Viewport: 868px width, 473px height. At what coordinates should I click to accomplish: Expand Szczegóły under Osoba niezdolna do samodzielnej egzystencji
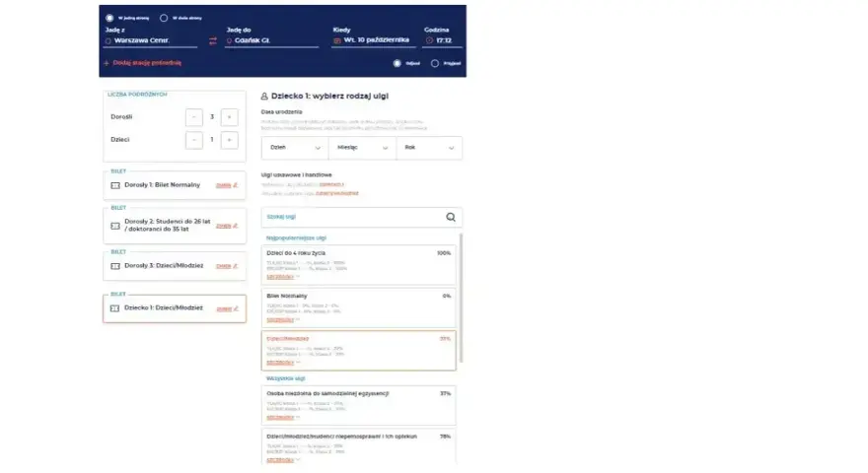pyautogui.click(x=282, y=418)
